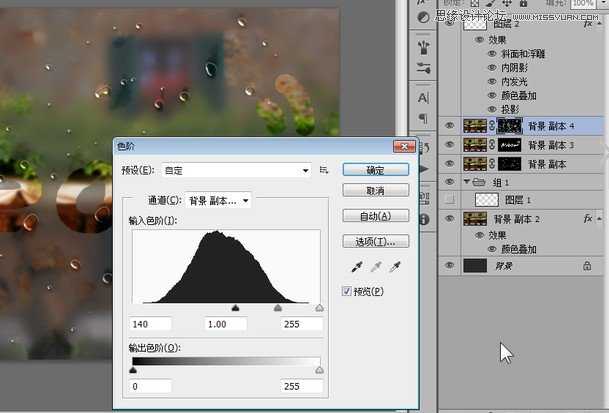Select the white point eyedropper
The width and height of the screenshot is (609, 413).
[395, 267]
